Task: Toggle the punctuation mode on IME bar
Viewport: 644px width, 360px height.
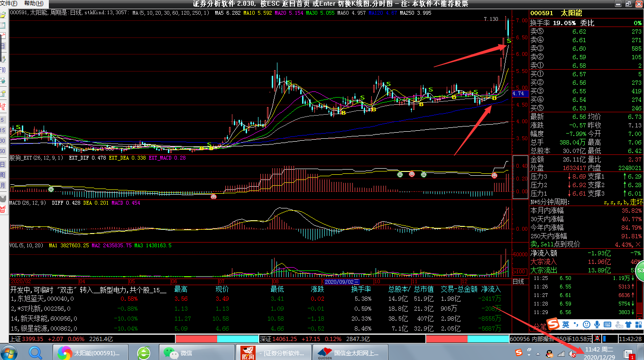Action: coord(577,324)
